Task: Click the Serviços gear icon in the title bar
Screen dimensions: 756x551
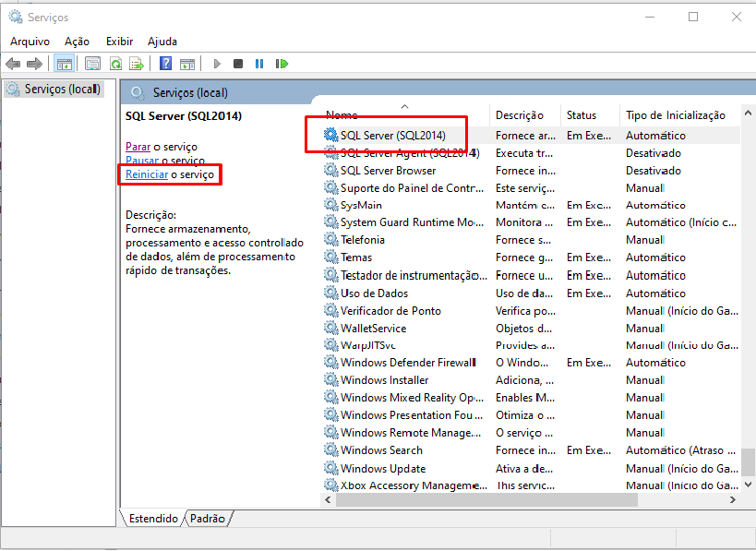Action: 16,17
